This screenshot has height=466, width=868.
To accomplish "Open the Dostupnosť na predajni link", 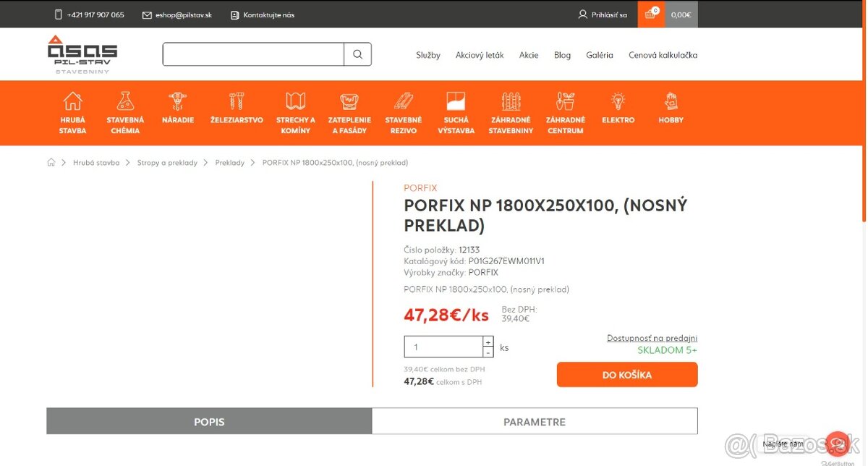I will 652,338.
